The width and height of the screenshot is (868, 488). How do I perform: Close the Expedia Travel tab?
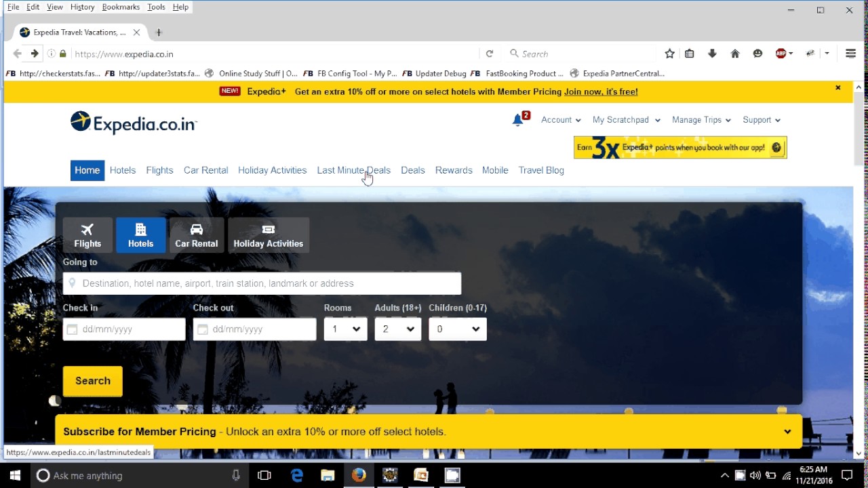tap(136, 32)
